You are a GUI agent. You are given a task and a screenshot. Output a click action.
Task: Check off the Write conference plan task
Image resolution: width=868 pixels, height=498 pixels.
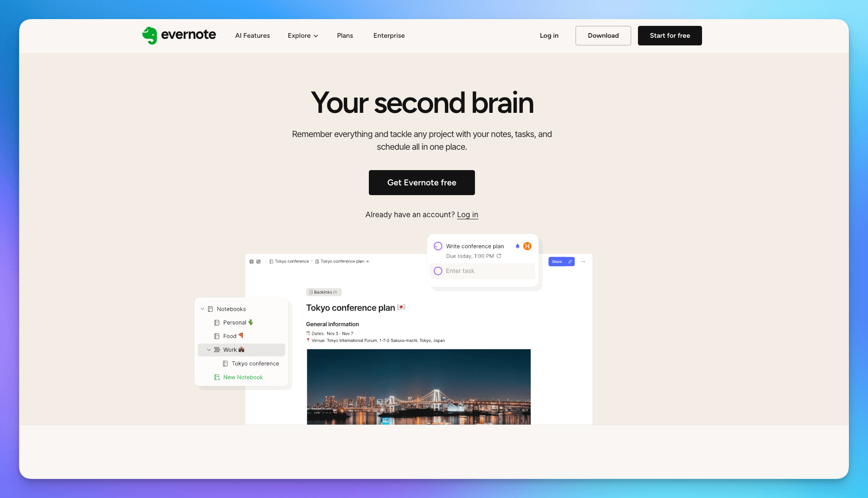[438, 246]
